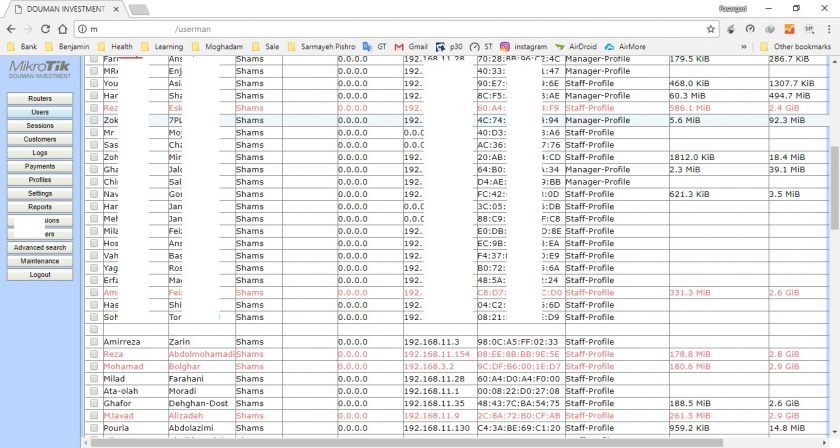Show hidden bookmarks with overflow chevron
This screenshot has width=840, height=448.
(744, 46)
